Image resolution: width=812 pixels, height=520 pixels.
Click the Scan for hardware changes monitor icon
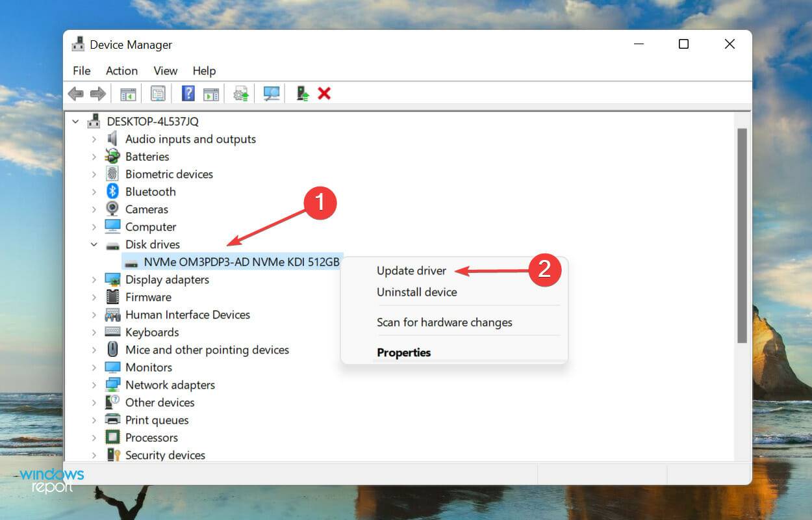point(272,94)
